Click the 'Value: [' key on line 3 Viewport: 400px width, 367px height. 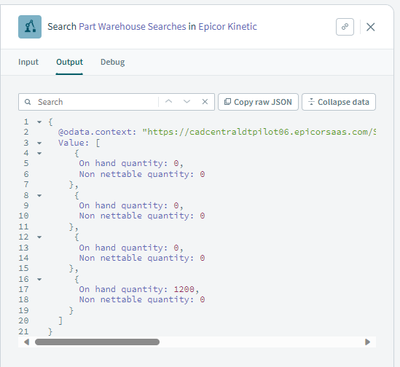pos(79,143)
